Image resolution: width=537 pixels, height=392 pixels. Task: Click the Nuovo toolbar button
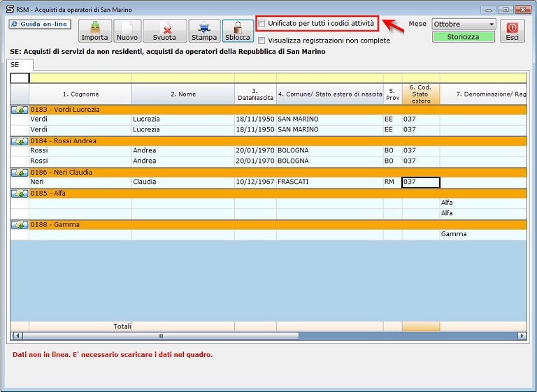pyautogui.click(x=127, y=31)
